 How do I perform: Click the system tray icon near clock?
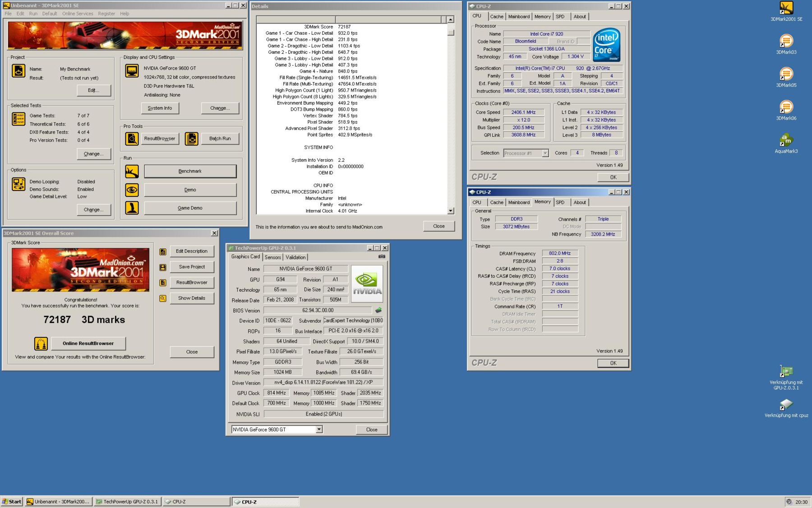[x=789, y=502]
